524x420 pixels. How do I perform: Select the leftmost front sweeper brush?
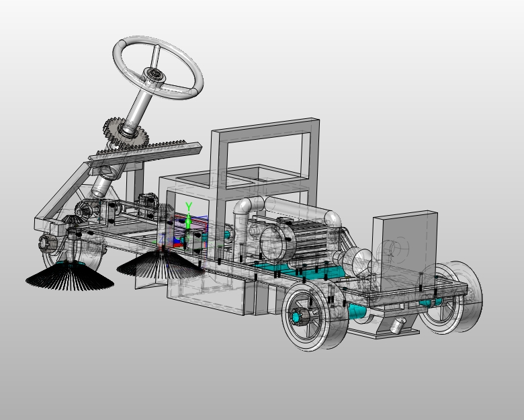point(69,276)
